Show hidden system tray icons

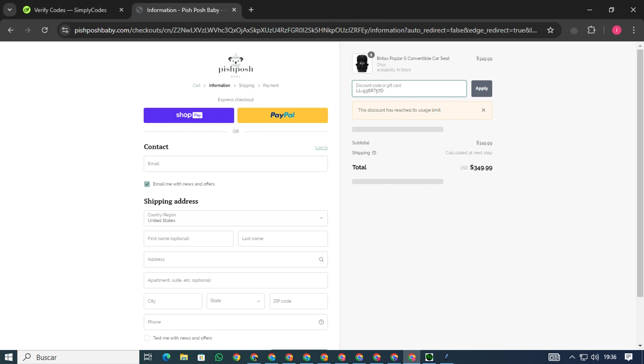click(x=572, y=357)
